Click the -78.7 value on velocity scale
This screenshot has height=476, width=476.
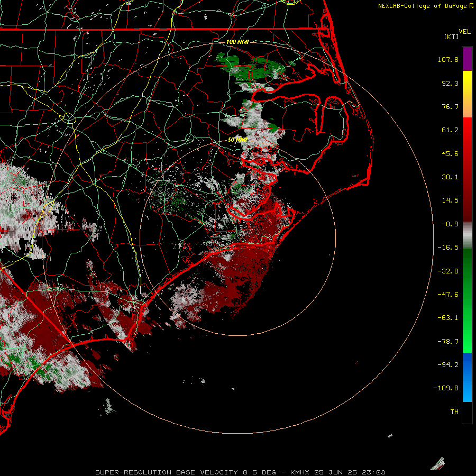pyautogui.click(x=448, y=342)
